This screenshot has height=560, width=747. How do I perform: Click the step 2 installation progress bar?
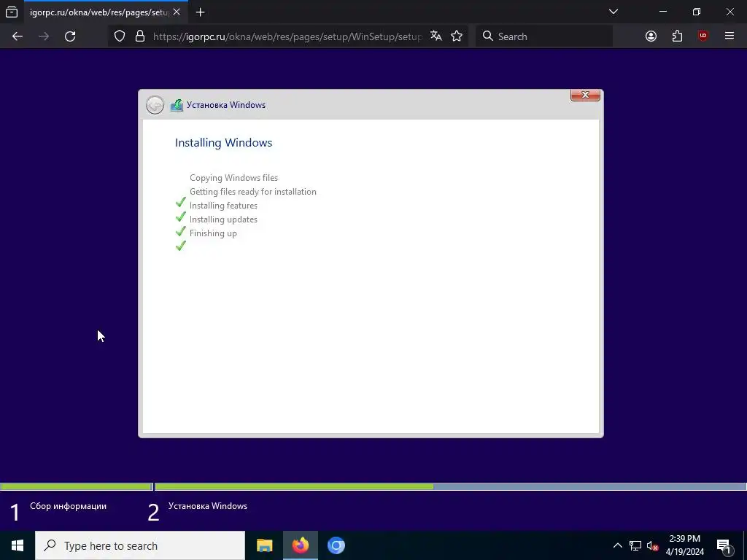point(450,486)
